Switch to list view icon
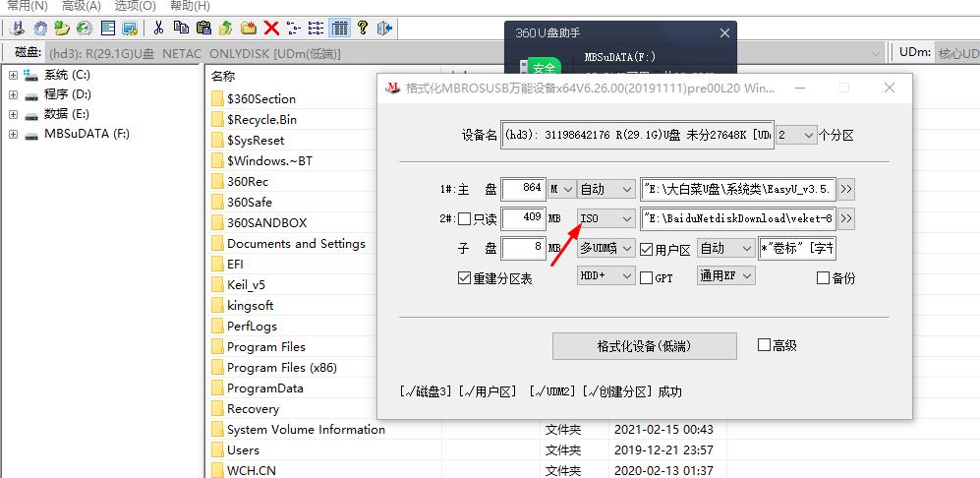Viewport: 980px width, 478px height. point(317,28)
